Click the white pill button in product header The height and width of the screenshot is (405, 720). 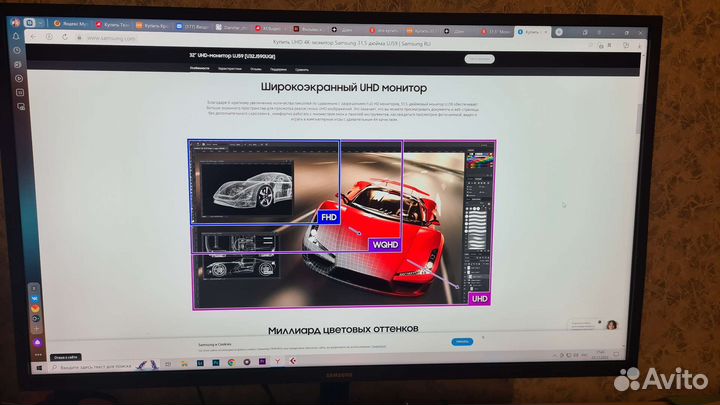(479, 59)
